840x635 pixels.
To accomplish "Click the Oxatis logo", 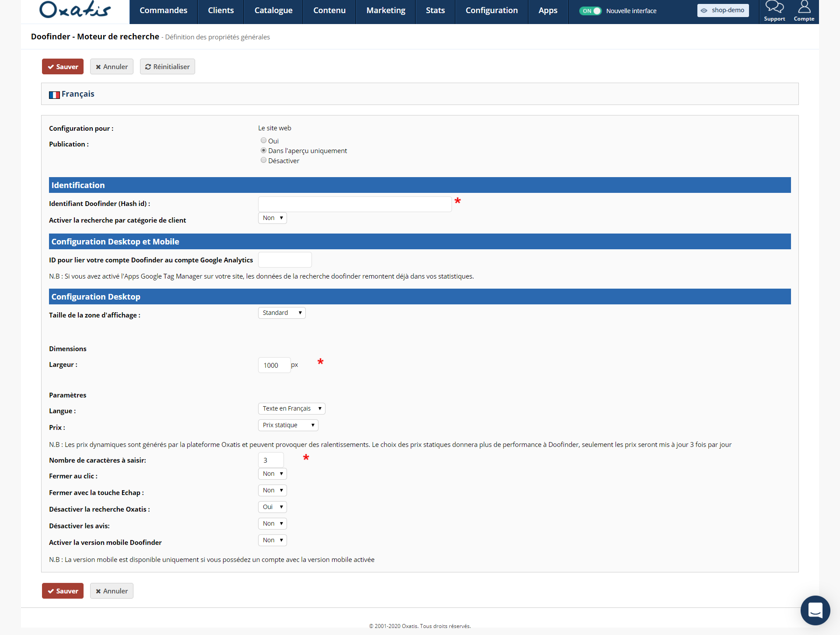I will pos(75,10).
